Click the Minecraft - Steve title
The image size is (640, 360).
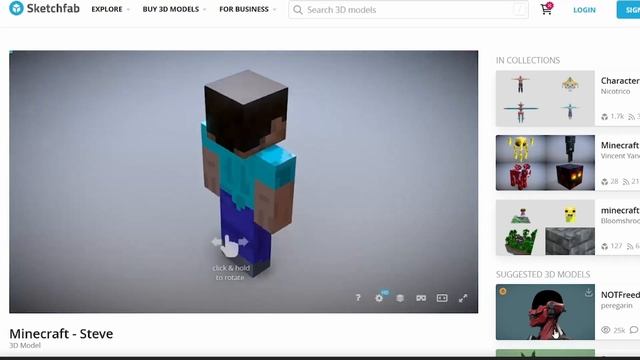click(x=61, y=333)
